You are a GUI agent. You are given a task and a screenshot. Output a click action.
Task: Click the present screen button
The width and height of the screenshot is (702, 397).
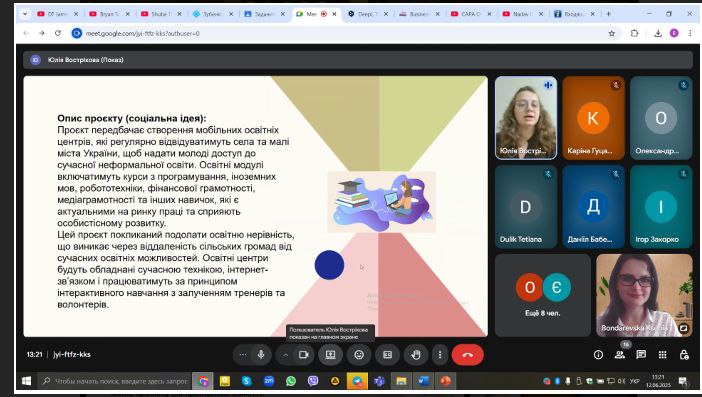[x=330, y=355]
